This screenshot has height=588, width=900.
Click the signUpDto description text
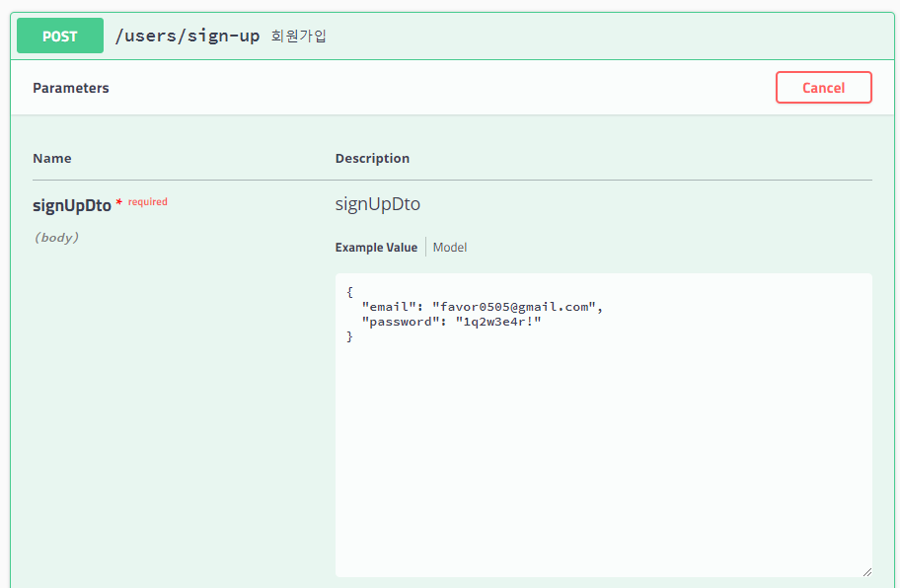[378, 204]
